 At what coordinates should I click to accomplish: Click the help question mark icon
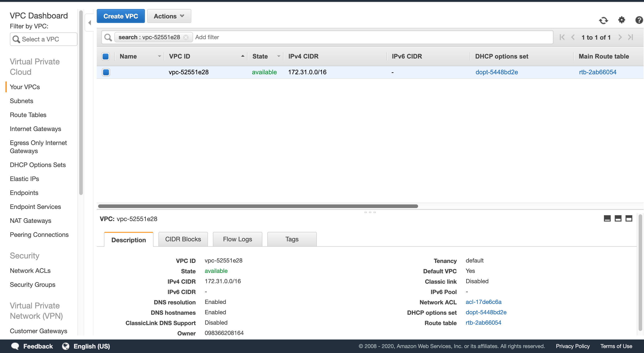[639, 20]
